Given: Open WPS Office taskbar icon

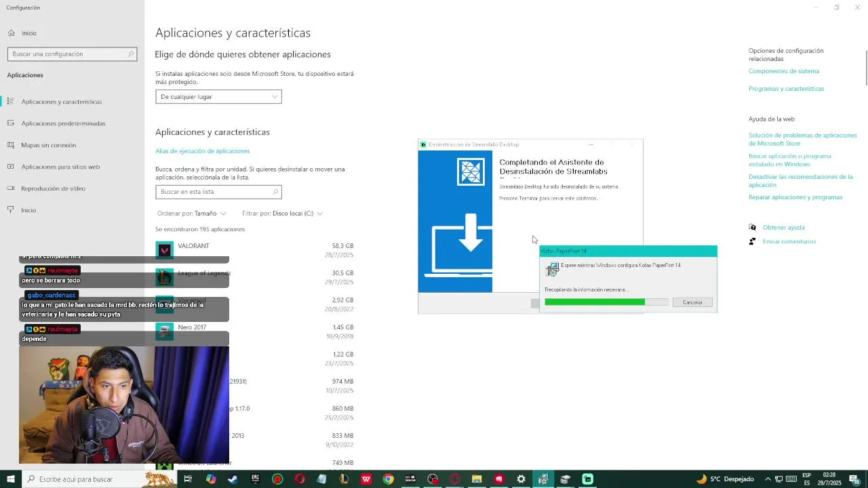Looking at the screenshot, I should [x=366, y=479].
